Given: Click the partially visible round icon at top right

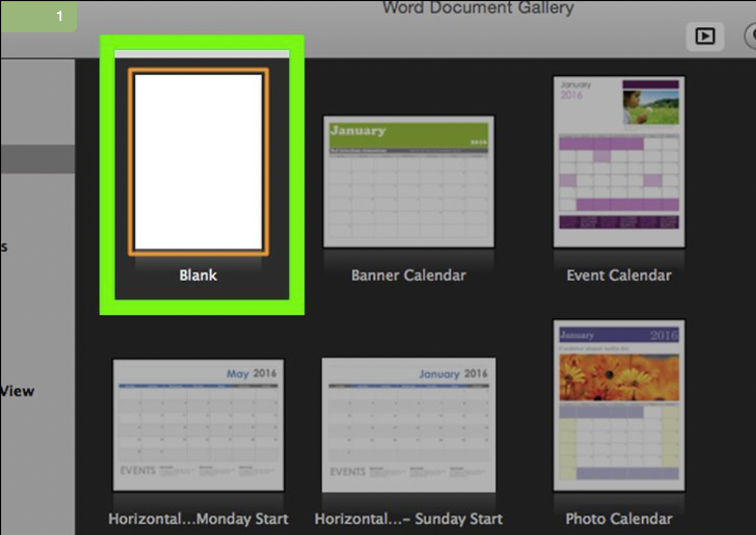Looking at the screenshot, I should click(x=750, y=37).
